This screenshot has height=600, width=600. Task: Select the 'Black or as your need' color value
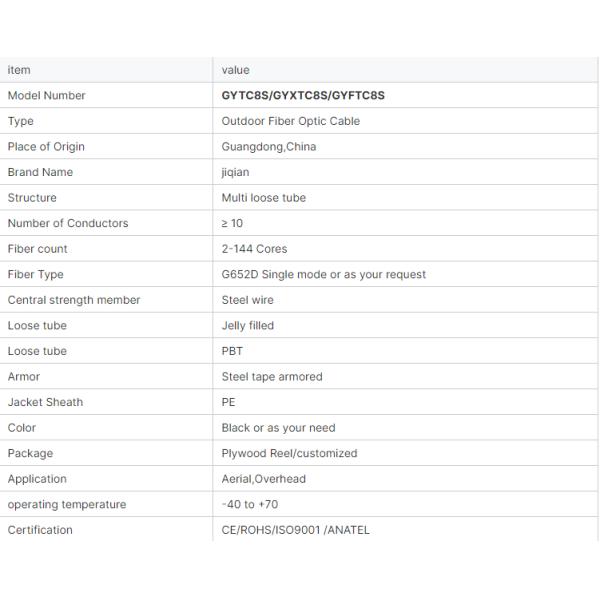pyautogui.click(x=278, y=428)
